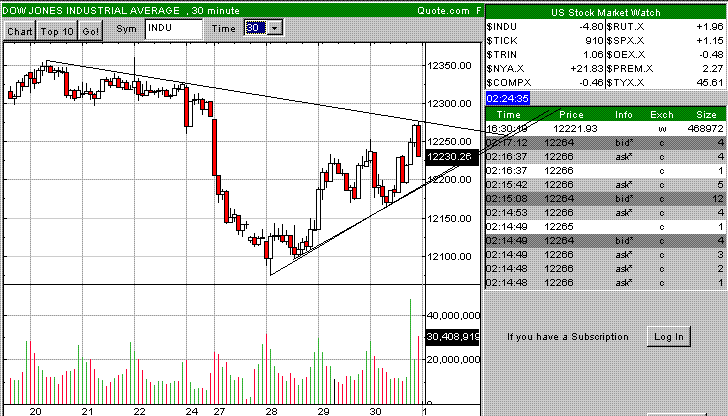Click date label 28 on time axis
This screenshot has width=728, height=416.
point(271,411)
